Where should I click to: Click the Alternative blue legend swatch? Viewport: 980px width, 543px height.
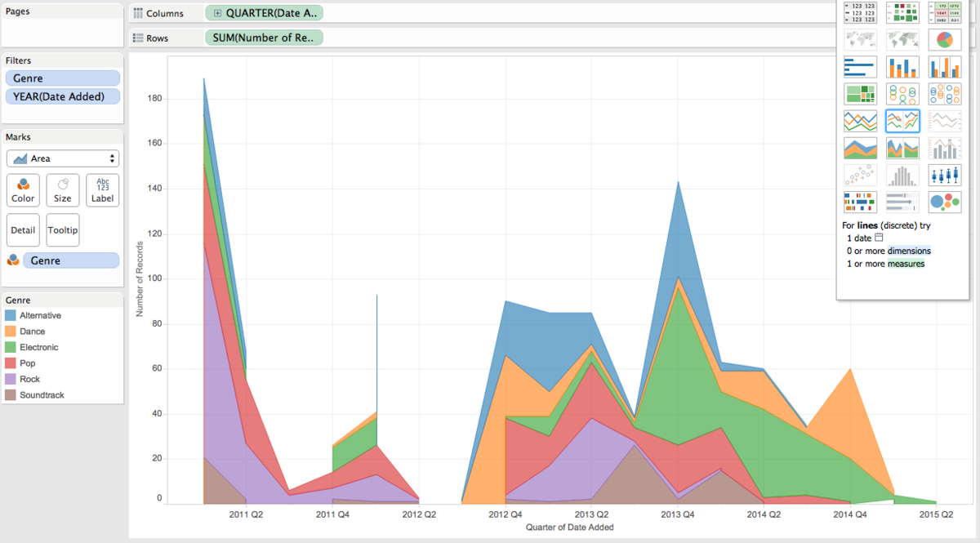11,315
